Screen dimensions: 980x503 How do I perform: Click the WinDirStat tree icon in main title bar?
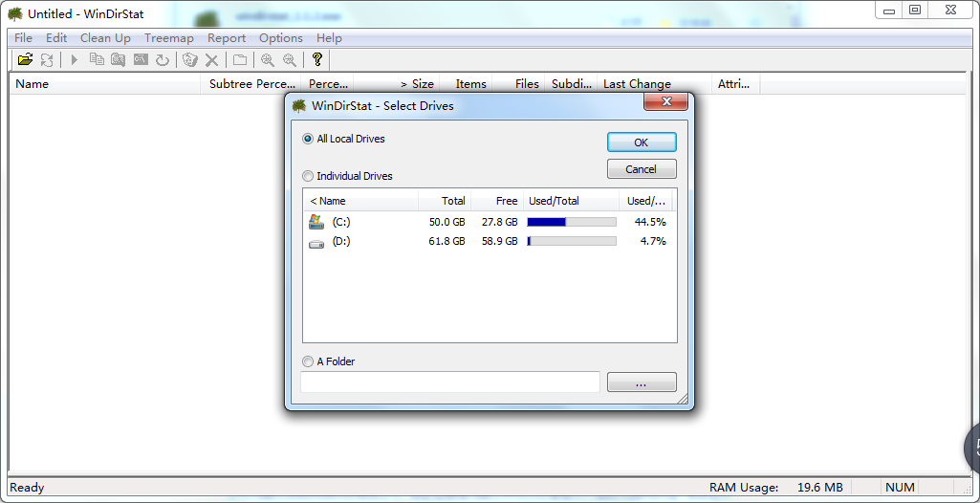pyautogui.click(x=15, y=13)
